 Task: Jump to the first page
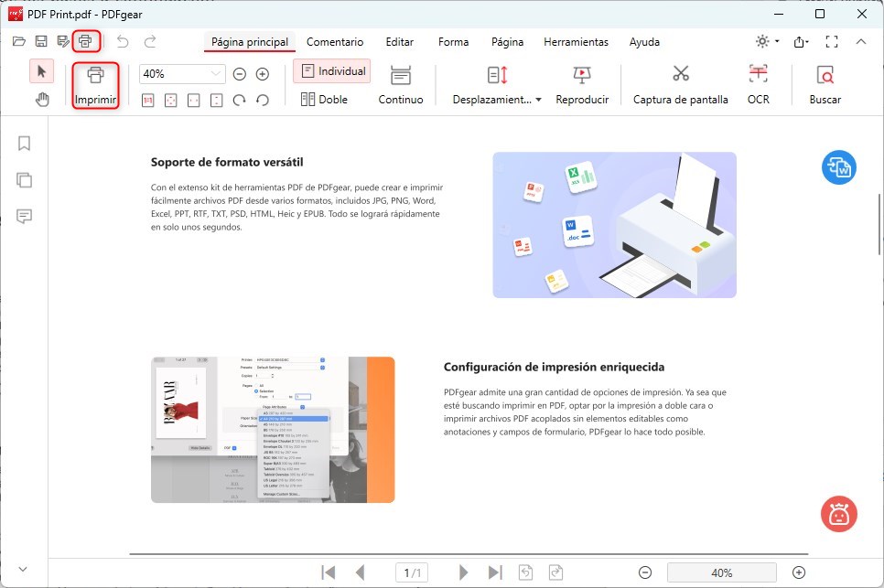click(x=329, y=572)
